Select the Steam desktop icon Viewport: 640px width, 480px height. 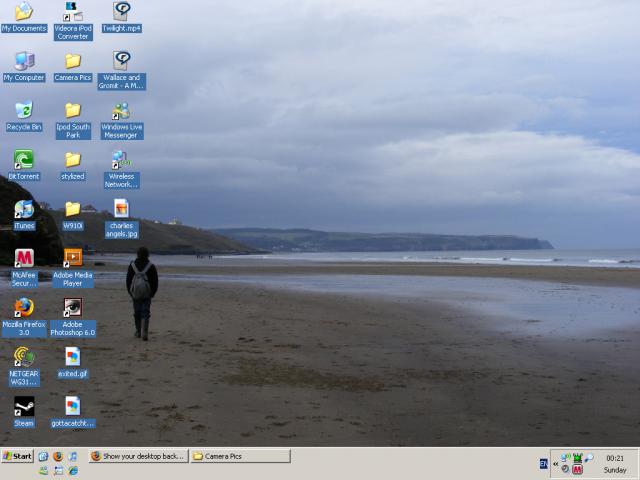coord(23,407)
